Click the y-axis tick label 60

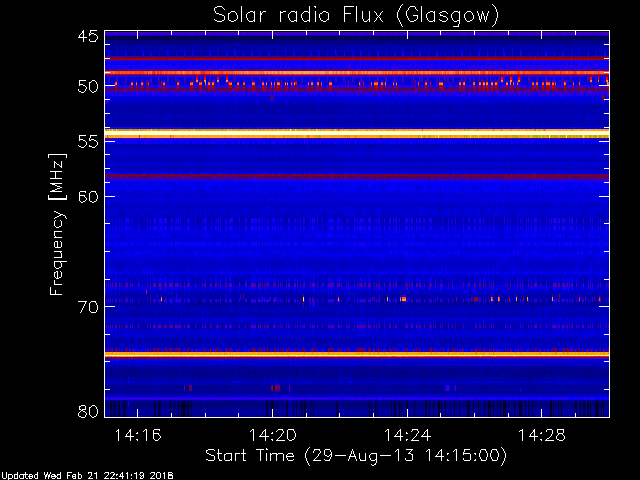click(x=88, y=196)
